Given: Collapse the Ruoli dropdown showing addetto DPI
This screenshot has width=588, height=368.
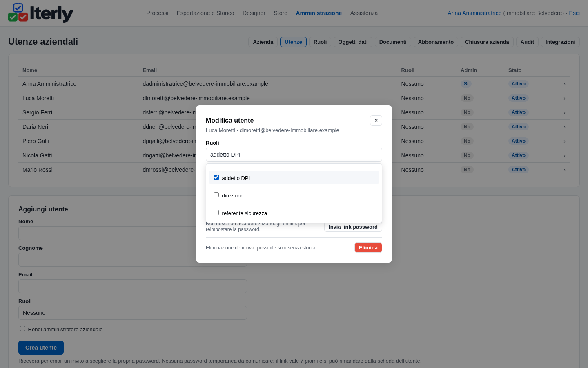Looking at the screenshot, I should pyautogui.click(x=294, y=155).
